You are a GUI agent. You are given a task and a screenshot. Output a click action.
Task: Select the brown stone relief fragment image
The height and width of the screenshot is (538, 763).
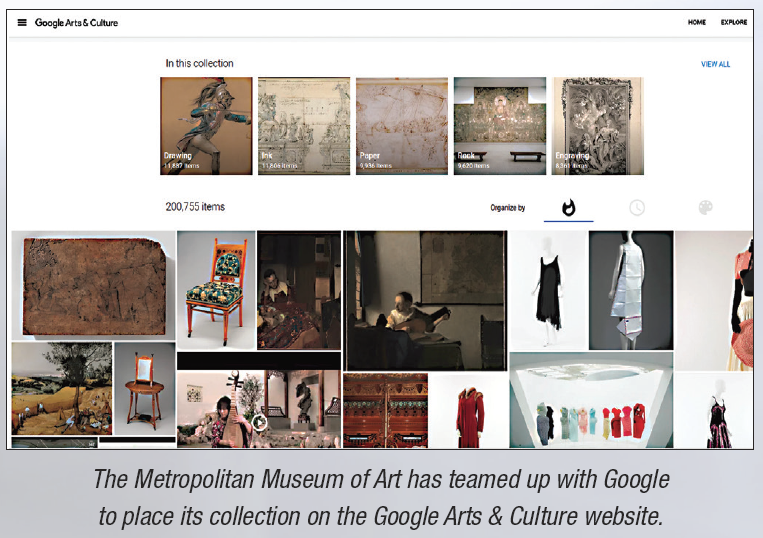(93, 286)
